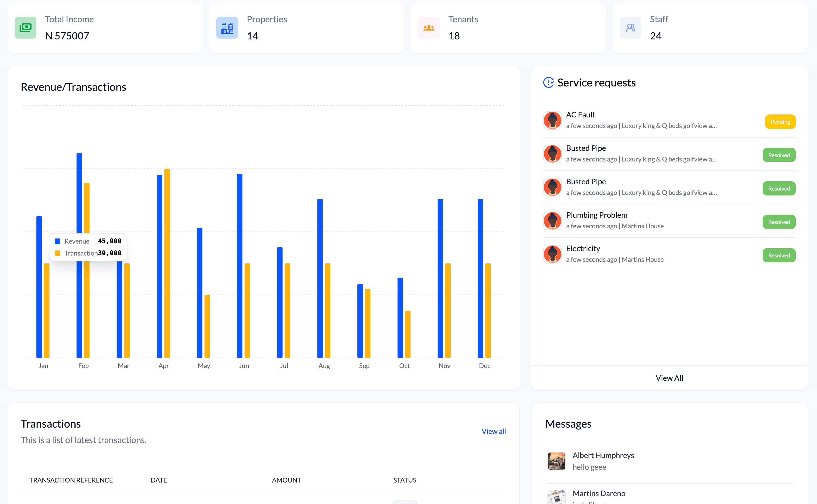Viewport: 817px width, 504px height.
Task: Click the Properties count 14
Action: point(252,36)
